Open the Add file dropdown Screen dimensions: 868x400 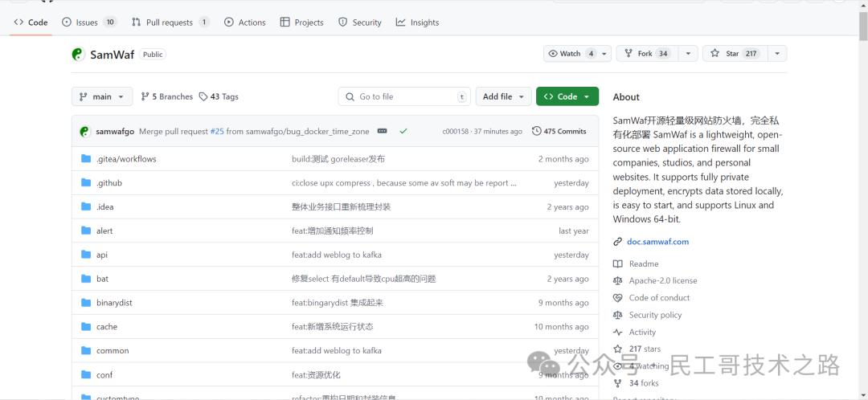pyautogui.click(x=503, y=96)
